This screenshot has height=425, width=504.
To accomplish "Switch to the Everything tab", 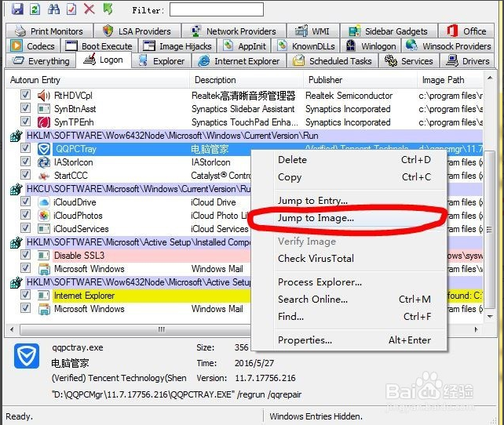I will point(41,60).
